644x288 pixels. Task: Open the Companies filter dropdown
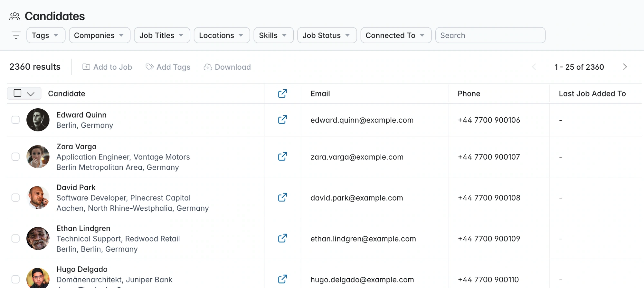point(99,35)
